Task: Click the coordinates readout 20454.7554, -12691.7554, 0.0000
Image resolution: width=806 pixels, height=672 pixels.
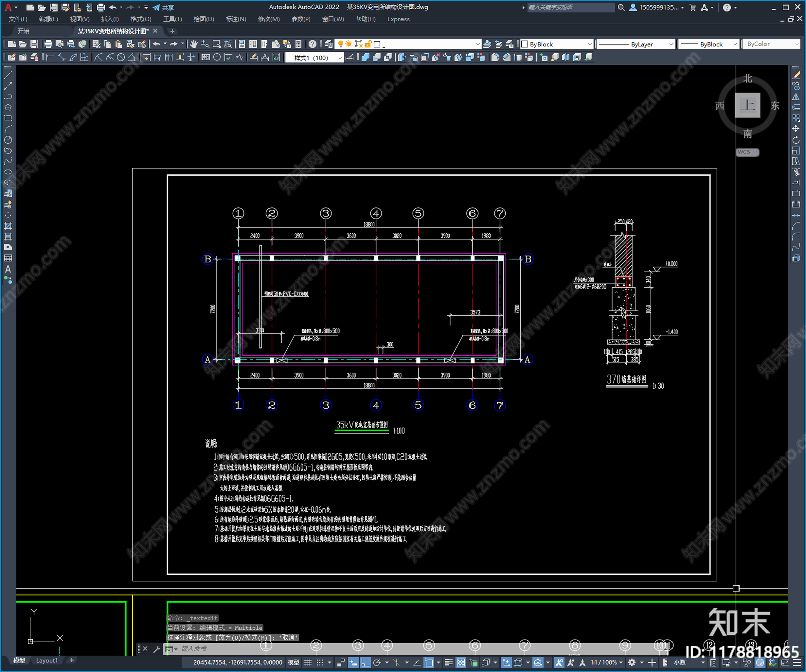Action: tap(237, 662)
